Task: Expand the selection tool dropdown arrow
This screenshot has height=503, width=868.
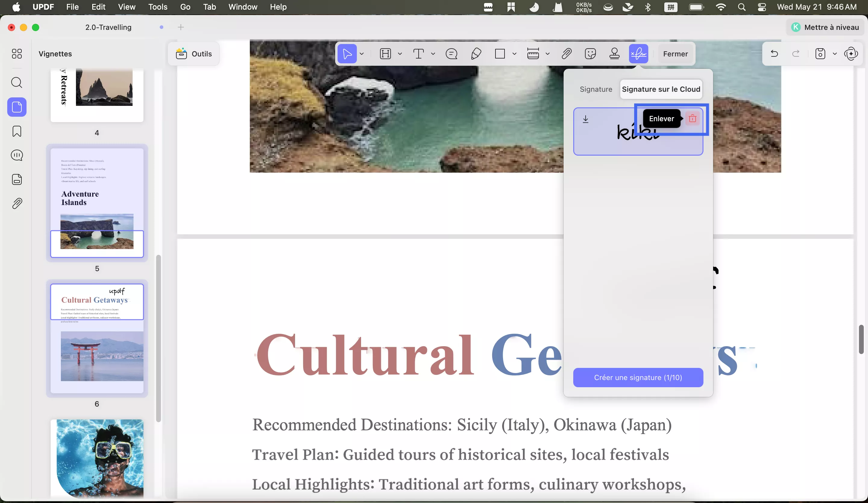Action: click(362, 54)
